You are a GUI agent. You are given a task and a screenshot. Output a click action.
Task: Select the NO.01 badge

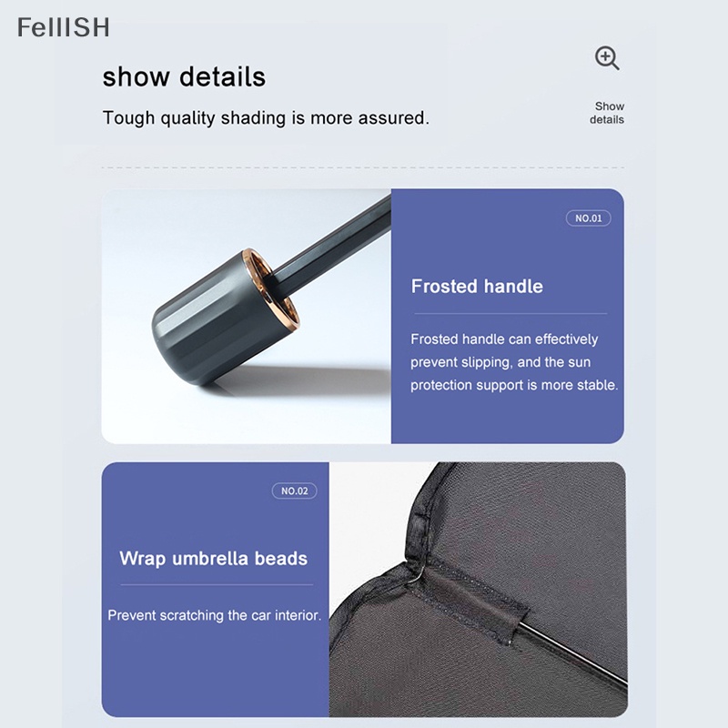pos(588,218)
